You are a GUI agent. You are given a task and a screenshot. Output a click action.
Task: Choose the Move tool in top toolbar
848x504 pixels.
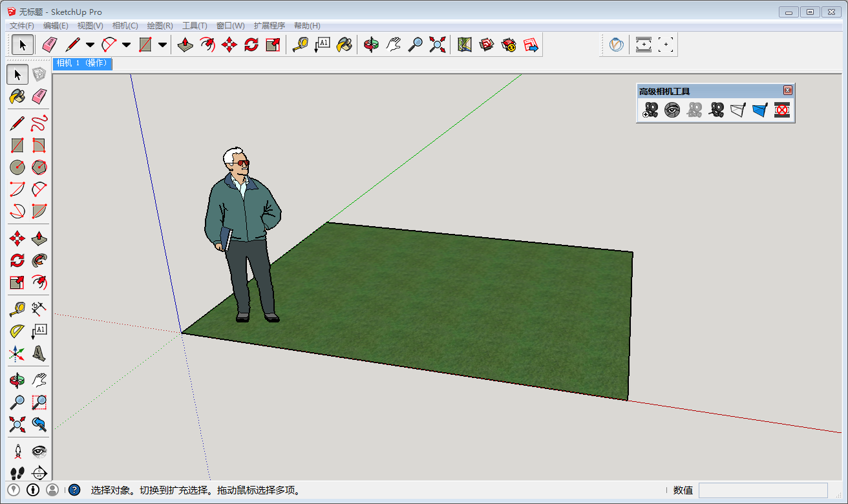pyautogui.click(x=229, y=45)
